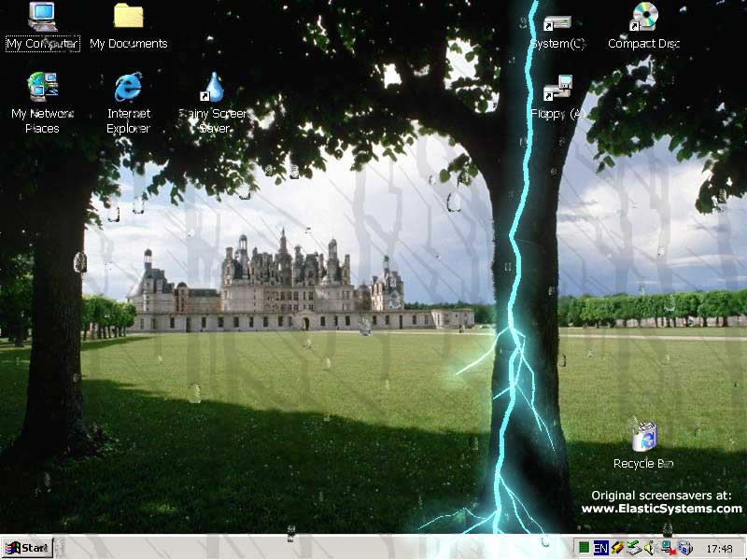The image size is (747, 560).
Task: Select the Rainy Screen Saver shortcut
Action: (214, 103)
